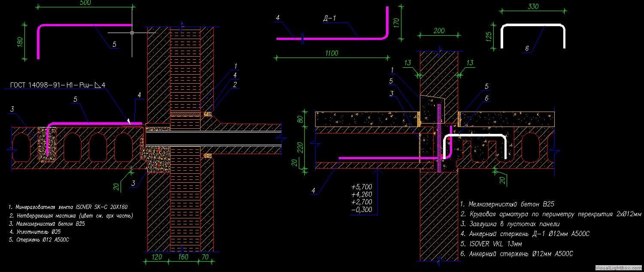The width and height of the screenshot is (644, 272).
Task: Click the VisualLightBox.com watermark link
Action: [x=619, y=267]
